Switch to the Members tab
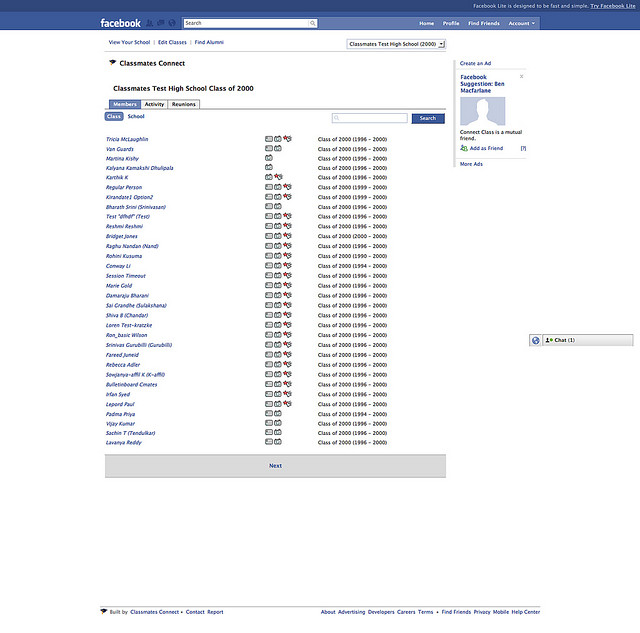Screen dimensions: 640x633 click(x=125, y=104)
